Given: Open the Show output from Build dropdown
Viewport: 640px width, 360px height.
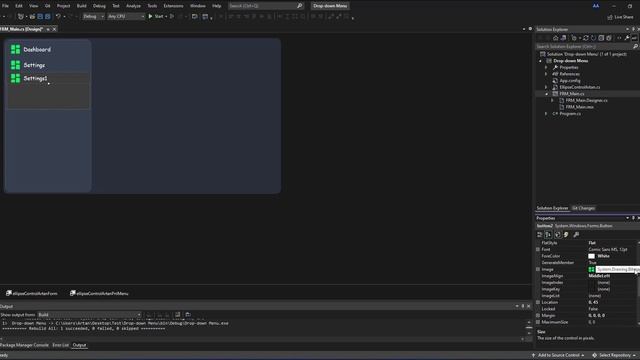Looking at the screenshot, I should pyautogui.click(x=89, y=315).
